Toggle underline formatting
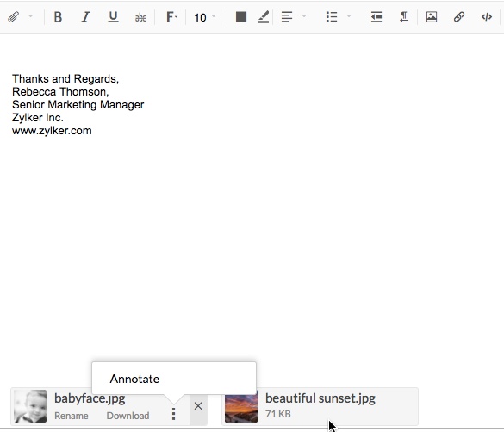Image resolution: width=504 pixels, height=432 pixels. (x=113, y=16)
